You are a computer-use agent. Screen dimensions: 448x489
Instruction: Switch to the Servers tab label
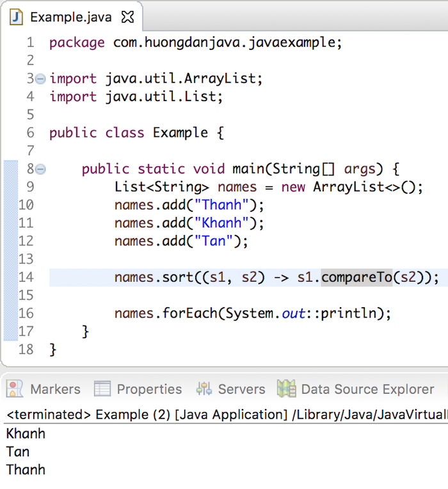pyautogui.click(x=241, y=389)
